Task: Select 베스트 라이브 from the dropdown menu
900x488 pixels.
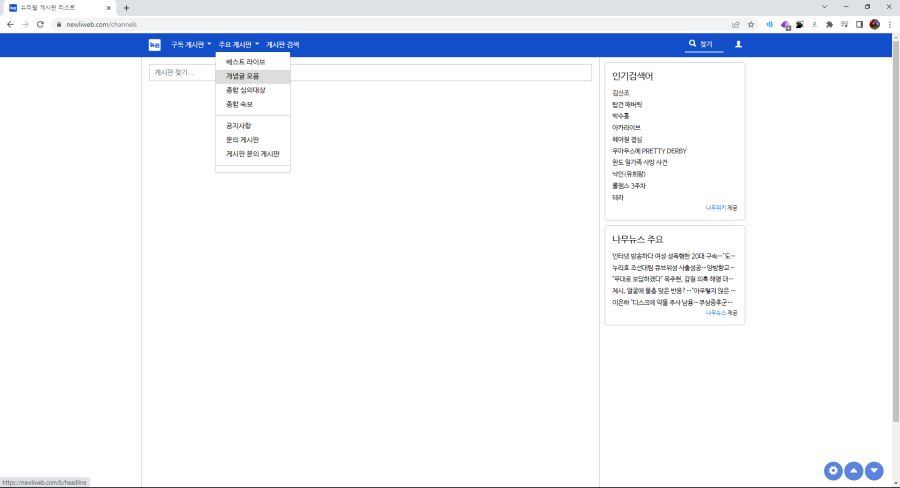Action: tap(253, 62)
